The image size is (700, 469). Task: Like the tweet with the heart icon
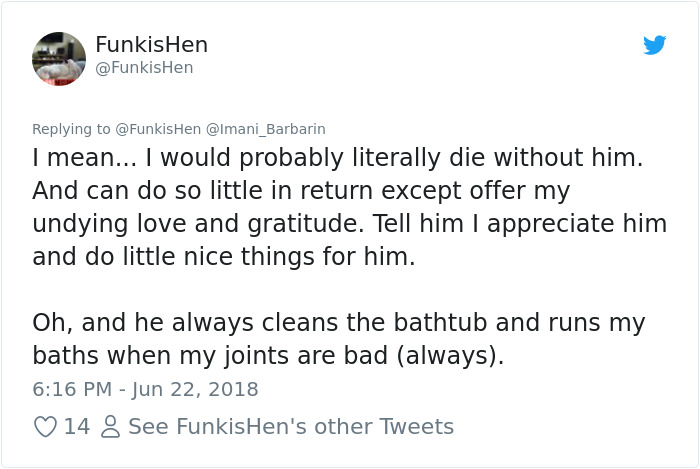click(x=44, y=427)
